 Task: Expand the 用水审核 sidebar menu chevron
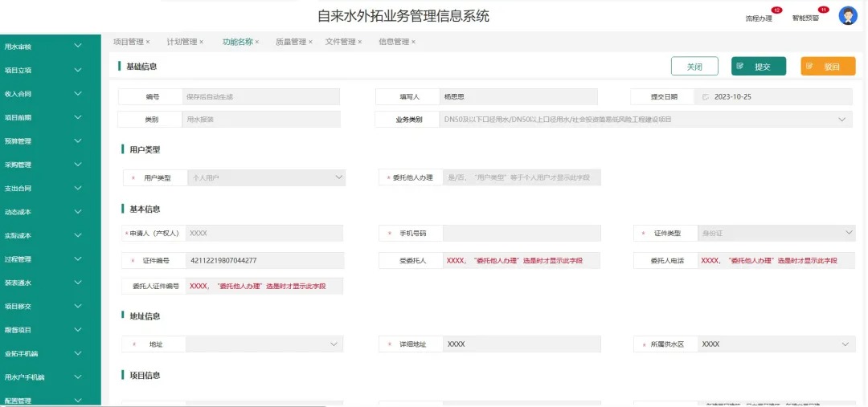(x=78, y=46)
